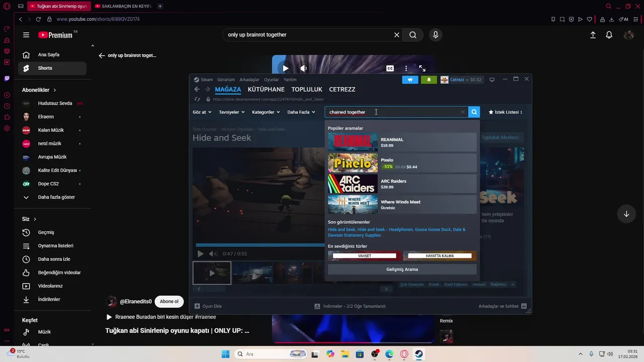Open the CETREZZ profile tab
This screenshot has width=644, height=362.
342,89
